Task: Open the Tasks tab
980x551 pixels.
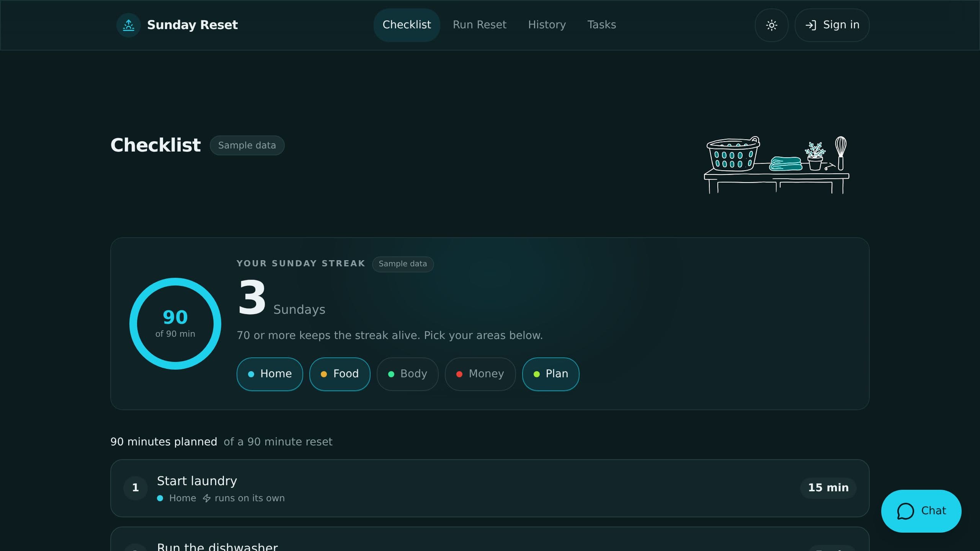Action: [x=601, y=25]
